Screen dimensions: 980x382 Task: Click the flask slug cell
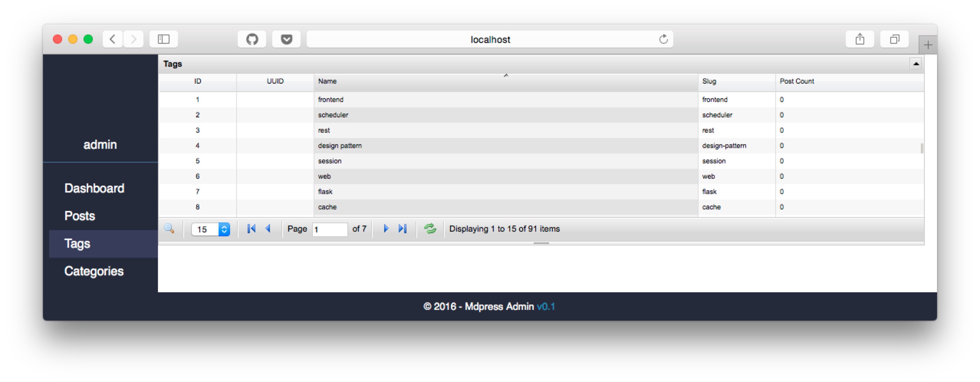click(x=737, y=192)
